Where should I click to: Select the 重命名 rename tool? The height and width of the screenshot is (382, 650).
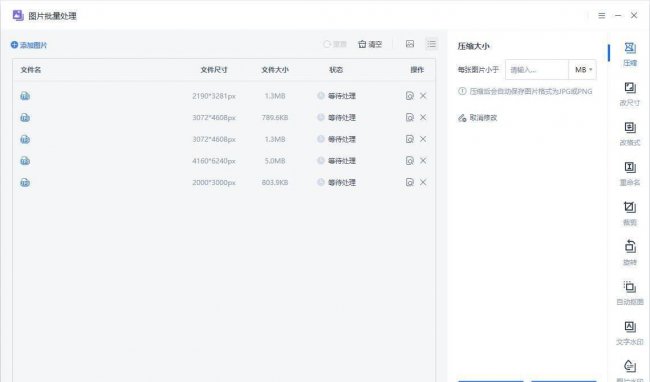coord(630,174)
